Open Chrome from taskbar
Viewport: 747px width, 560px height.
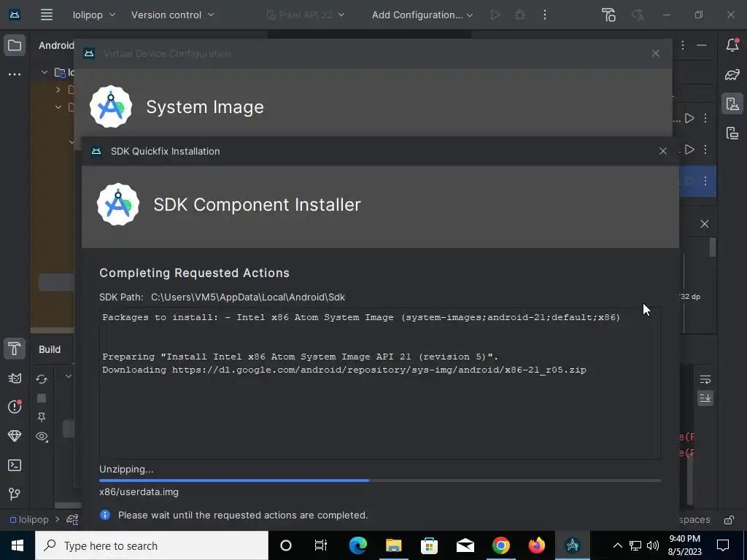click(500, 545)
